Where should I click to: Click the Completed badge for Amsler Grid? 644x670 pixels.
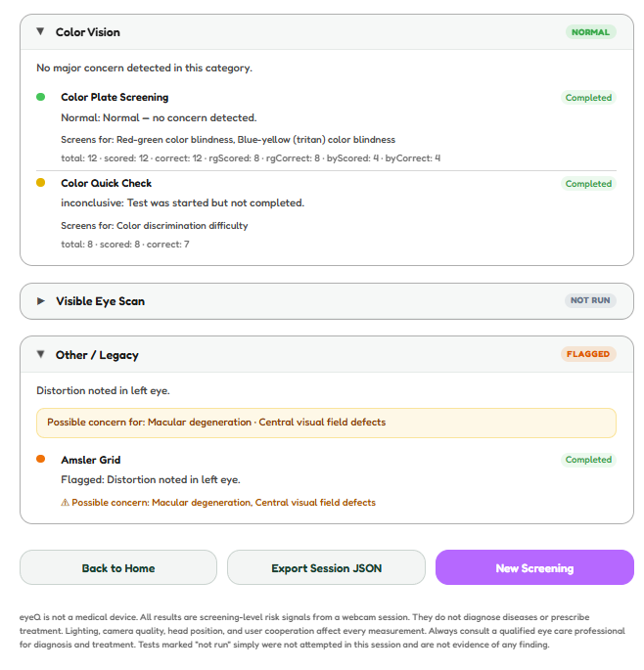[x=588, y=460]
